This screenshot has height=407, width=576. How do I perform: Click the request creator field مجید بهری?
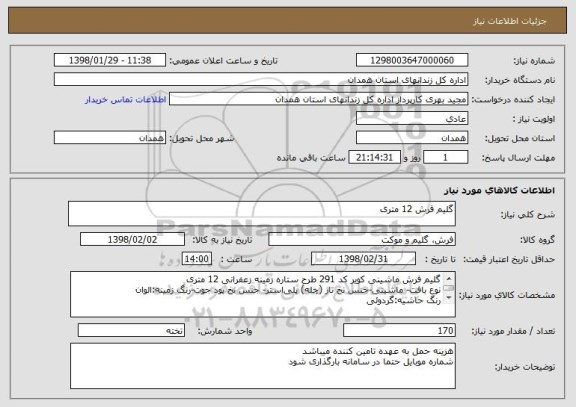click(x=318, y=99)
